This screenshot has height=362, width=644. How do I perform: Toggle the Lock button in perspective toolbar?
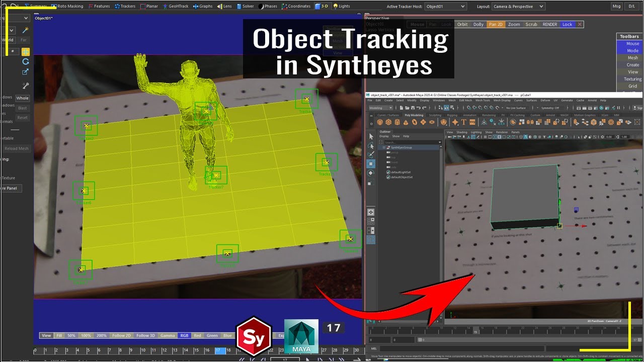568,24
